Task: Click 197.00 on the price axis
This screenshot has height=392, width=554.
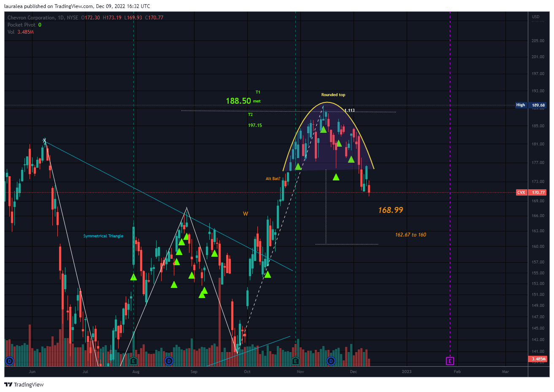Action: [538, 74]
